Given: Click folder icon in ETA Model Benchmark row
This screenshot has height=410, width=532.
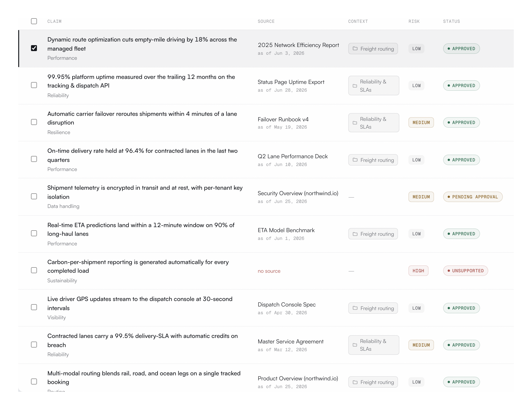Looking at the screenshot, I should pyautogui.click(x=355, y=234).
